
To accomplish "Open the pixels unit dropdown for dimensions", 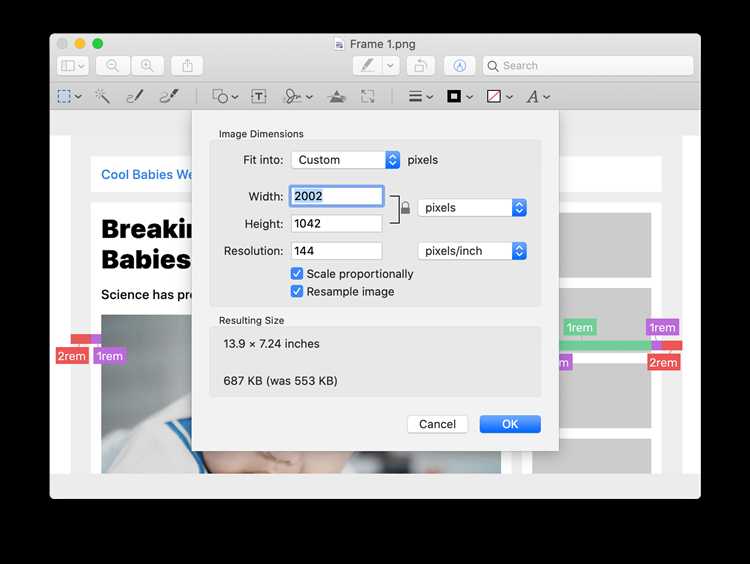I will pos(472,208).
